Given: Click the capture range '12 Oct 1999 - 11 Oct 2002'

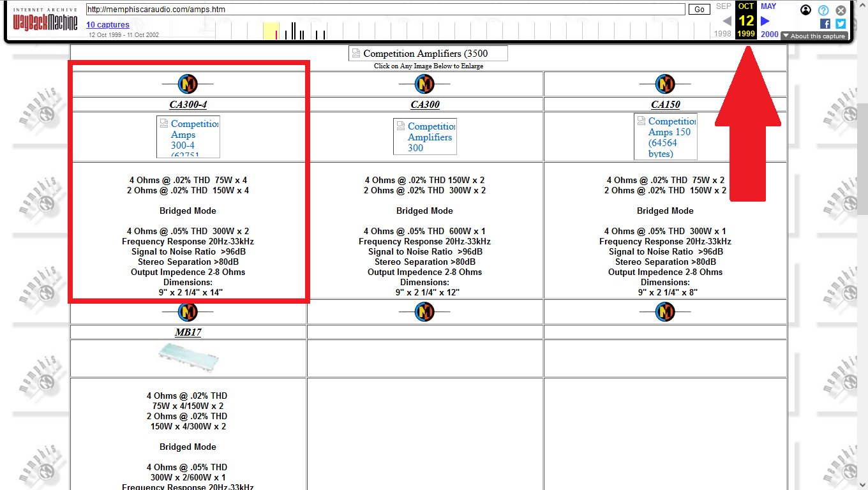Looking at the screenshot, I should pyautogui.click(x=124, y=35).
